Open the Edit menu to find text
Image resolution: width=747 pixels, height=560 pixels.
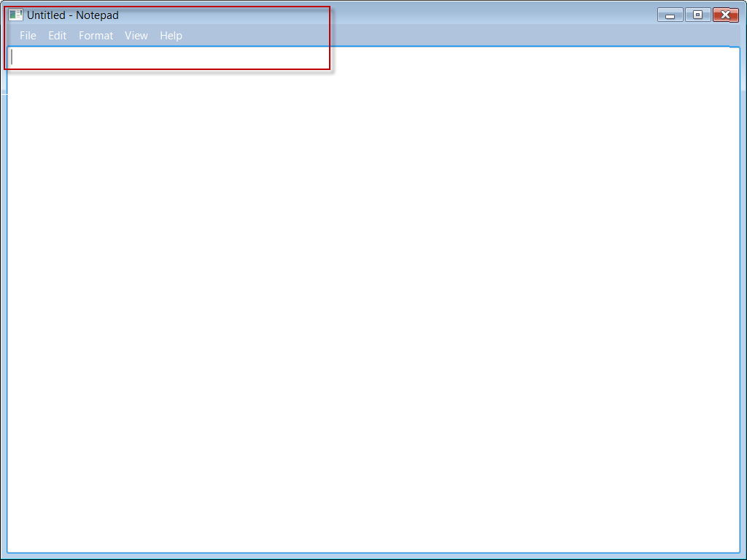56,35
